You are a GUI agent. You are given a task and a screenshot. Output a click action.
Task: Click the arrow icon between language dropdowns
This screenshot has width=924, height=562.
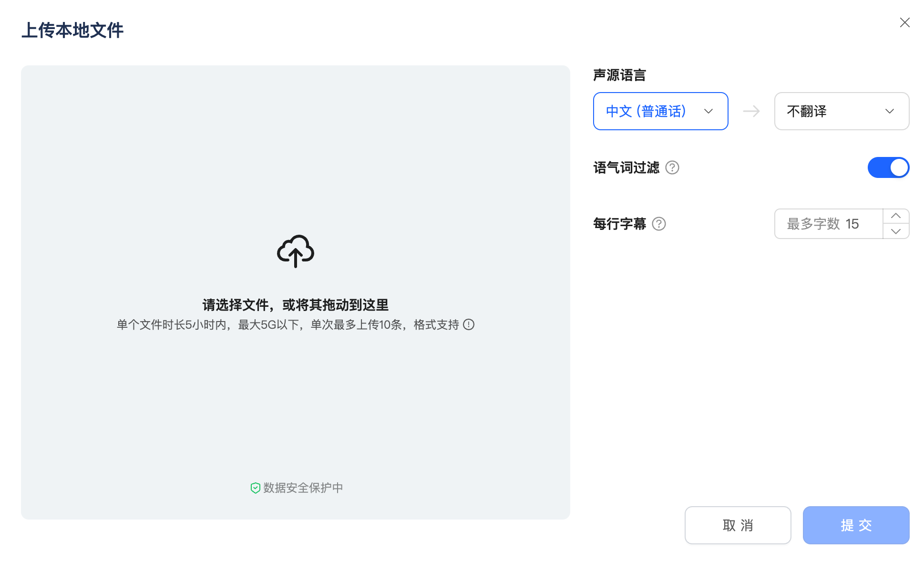coord(751,111)
